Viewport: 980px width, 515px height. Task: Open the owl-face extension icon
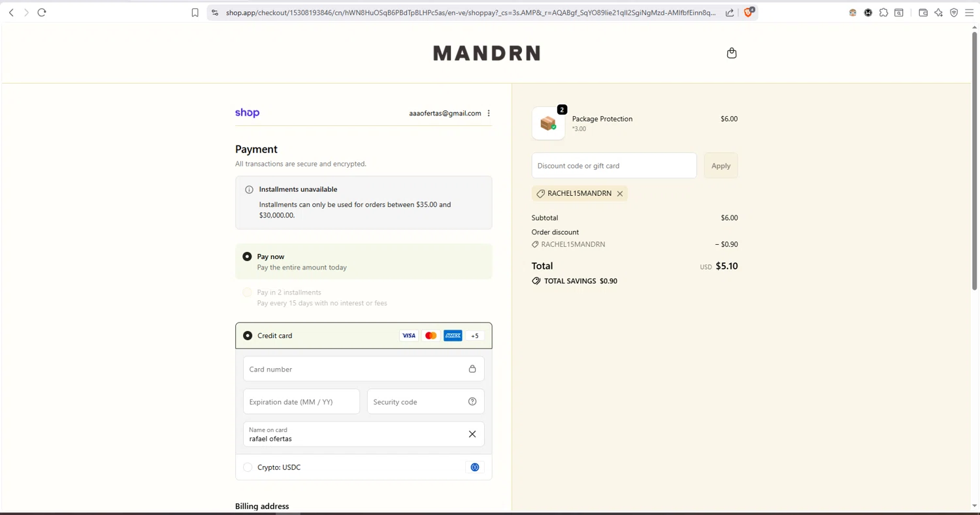(x=853, y=12)
